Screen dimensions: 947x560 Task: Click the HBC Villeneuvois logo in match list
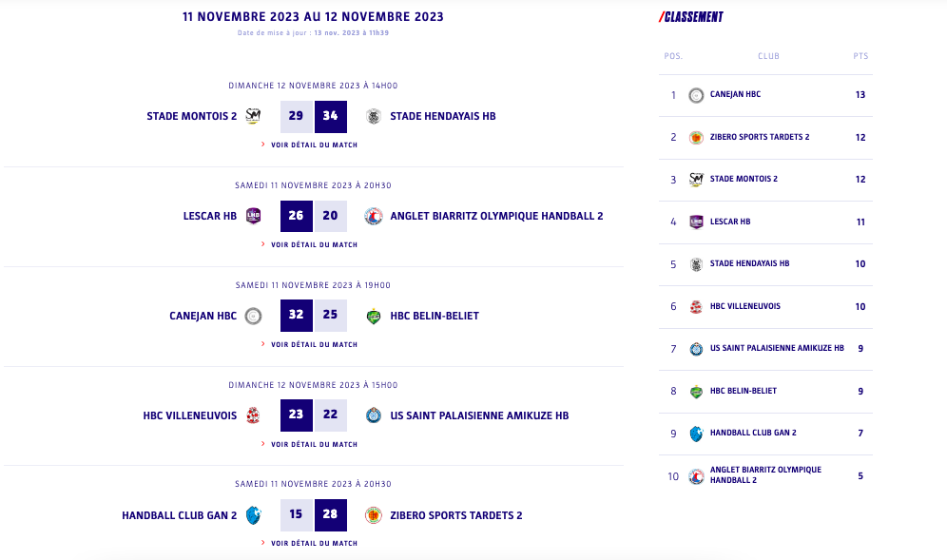(x=253, y=415)
